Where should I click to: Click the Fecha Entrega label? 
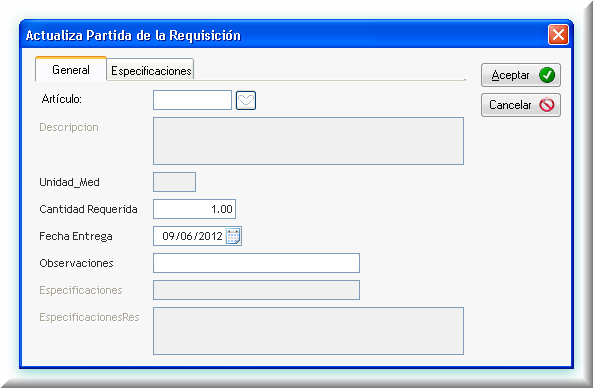pos(76,236)
